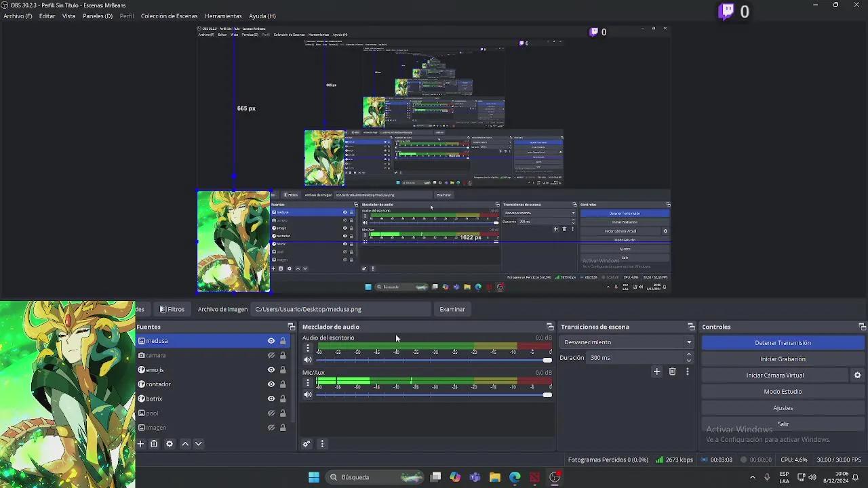The height and width of the screenshot is (488, 868).
Task: Open Ajustes settings button
Action: tap(783, 408)
